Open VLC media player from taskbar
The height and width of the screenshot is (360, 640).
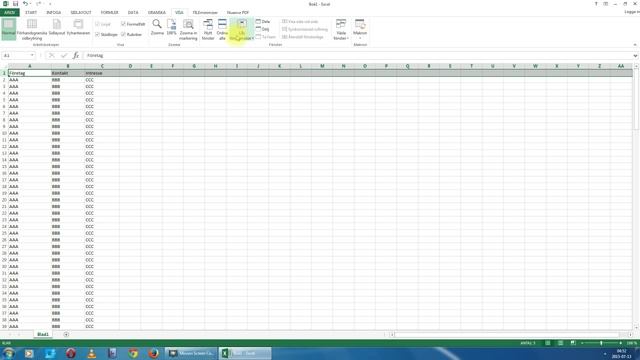(91, 353)
